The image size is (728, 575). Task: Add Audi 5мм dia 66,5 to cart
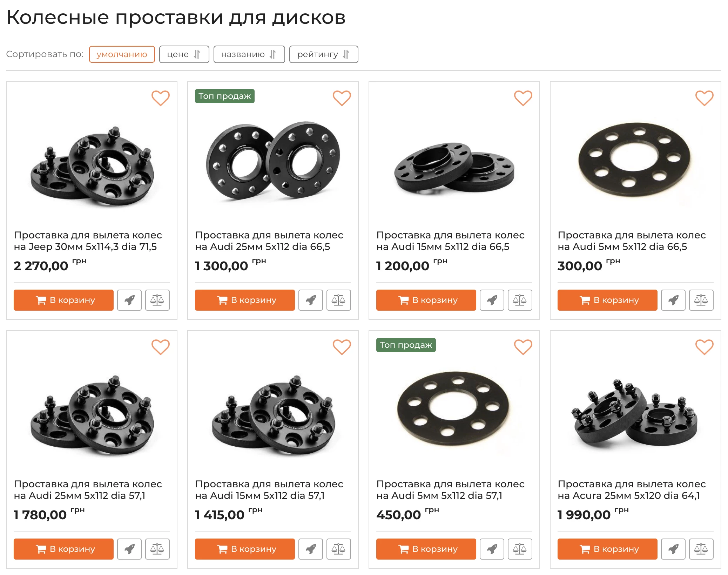pyautogui.click(x=607, y=300)
